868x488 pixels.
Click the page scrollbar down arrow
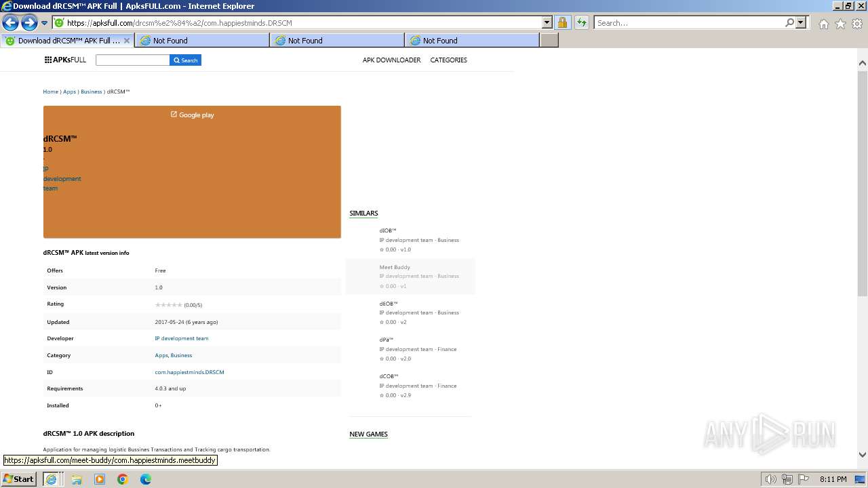(862, 455)
